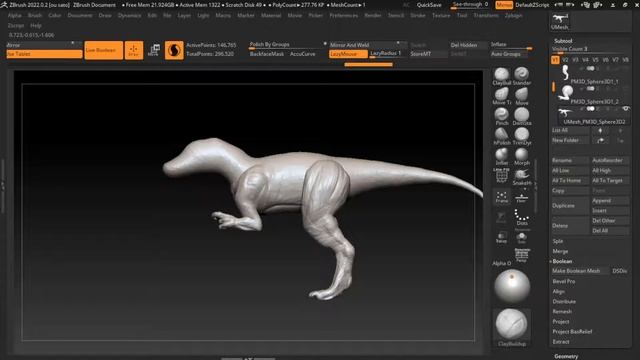Toggle the Use Tablet button
Image resolution: width=640 pixels, height=360 pixels.
[x=44, y=54]
